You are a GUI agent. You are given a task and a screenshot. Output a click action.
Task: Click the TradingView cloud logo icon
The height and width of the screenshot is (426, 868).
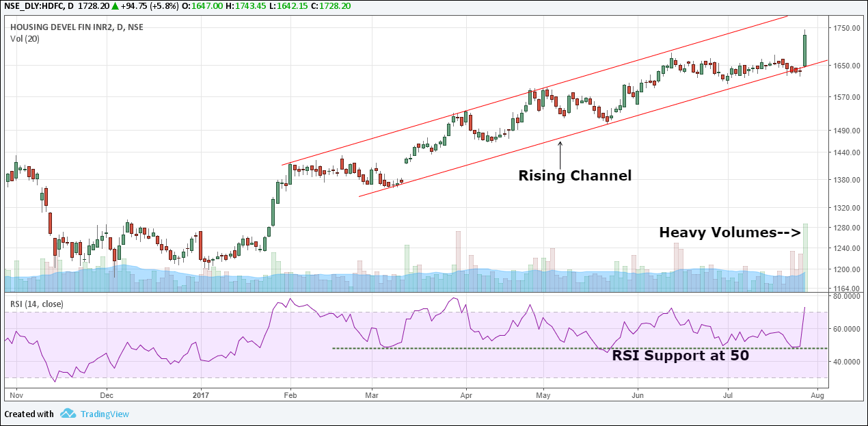68,414
